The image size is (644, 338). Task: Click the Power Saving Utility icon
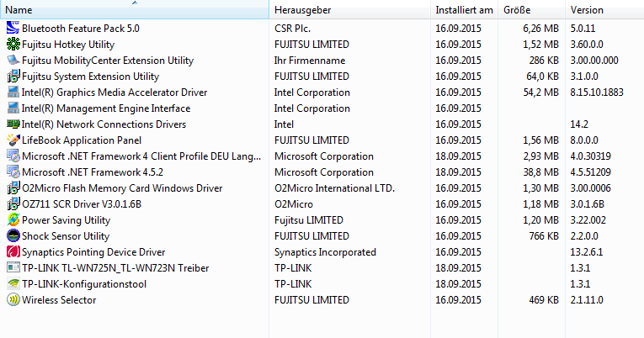point(13,219)
